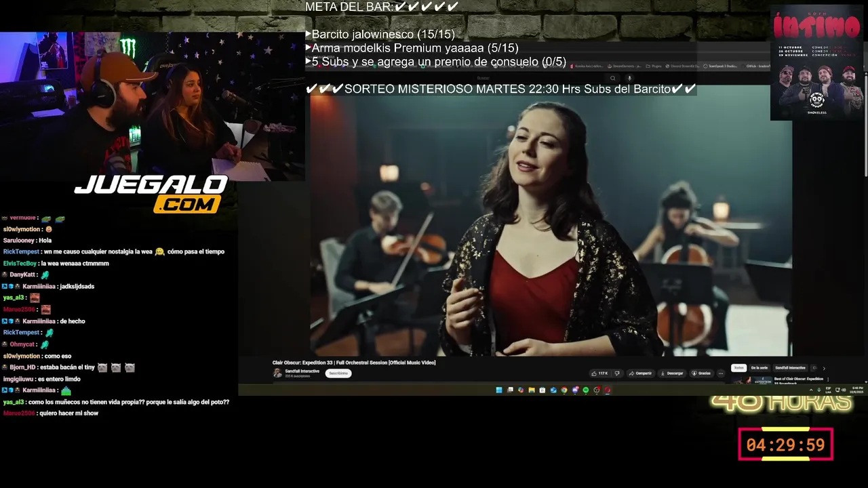This screenshot has width=868, height=488.
Task: Start voice search with microphone icon
Action: pyautogui.click(x=629, y=78)
